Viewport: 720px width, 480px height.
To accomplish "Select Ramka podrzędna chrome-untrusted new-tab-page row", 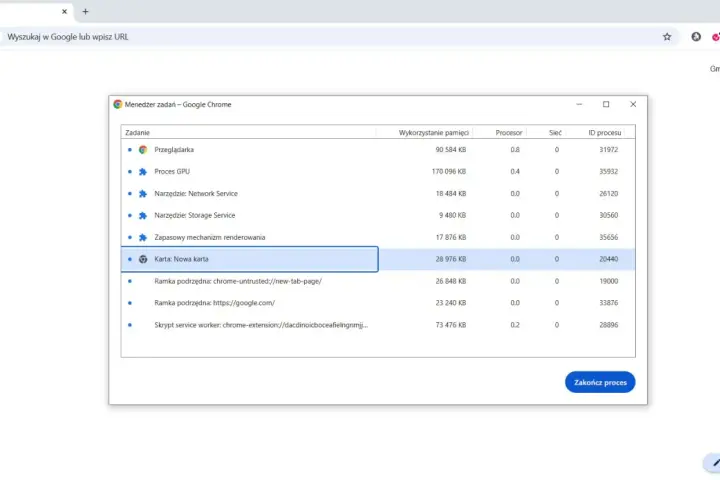I will (x=378, y=281).
